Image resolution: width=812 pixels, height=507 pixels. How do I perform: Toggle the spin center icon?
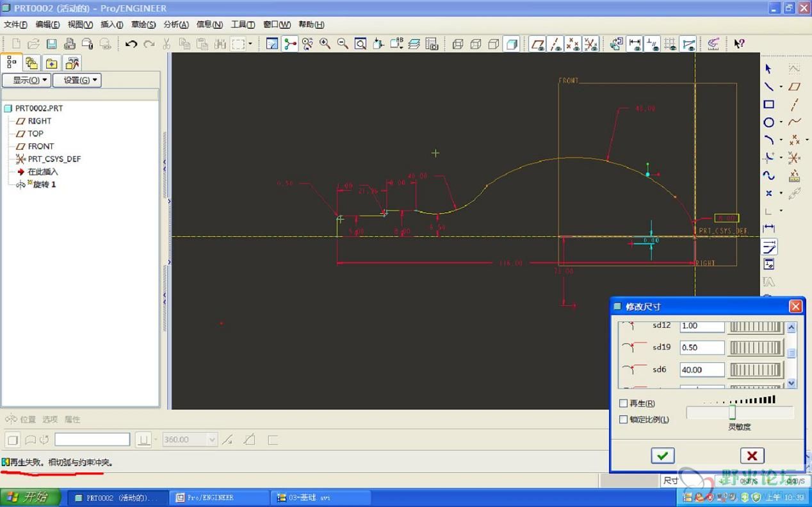(x=290, y=44)
